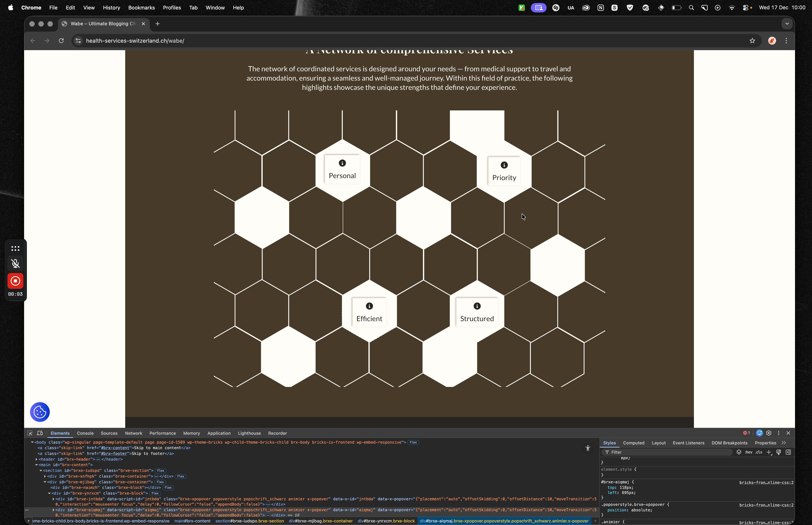Open Spotlight search in menu bar
Viewport: 812px width, 525px height.
pyautogui.click(x=691, y=8)
